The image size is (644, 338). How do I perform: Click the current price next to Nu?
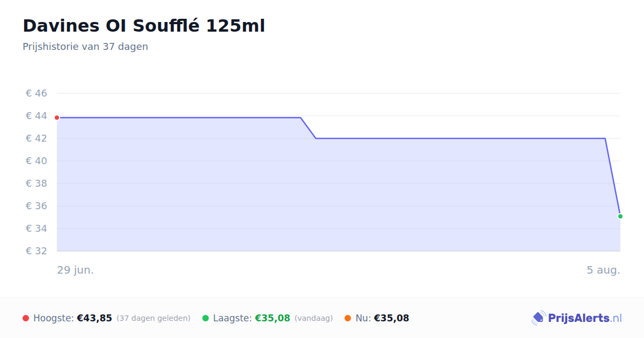coord(391,318)
